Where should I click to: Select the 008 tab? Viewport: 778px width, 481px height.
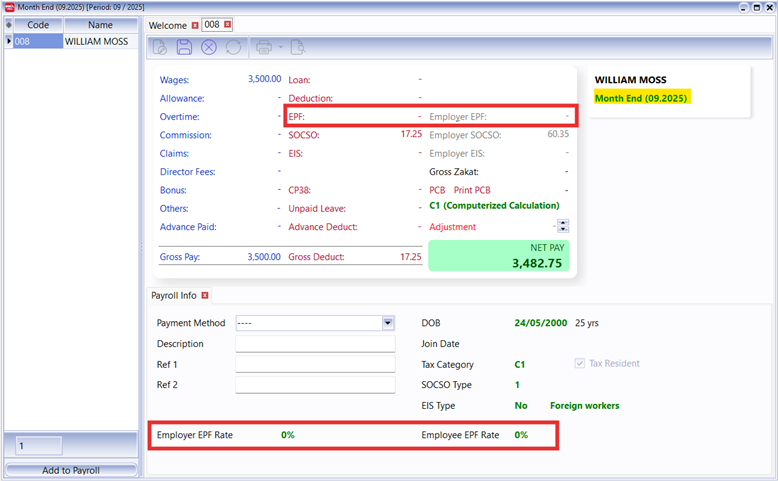coord(211,24)
